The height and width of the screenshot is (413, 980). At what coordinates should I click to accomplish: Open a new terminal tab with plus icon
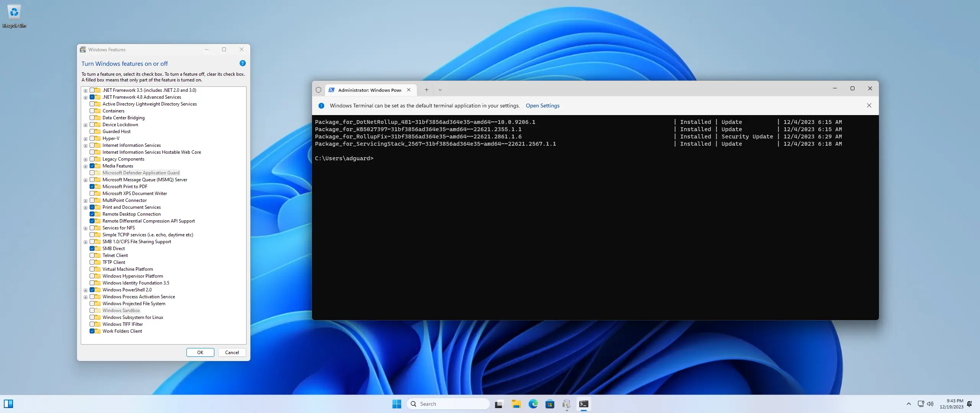click(x=426, y=90)
